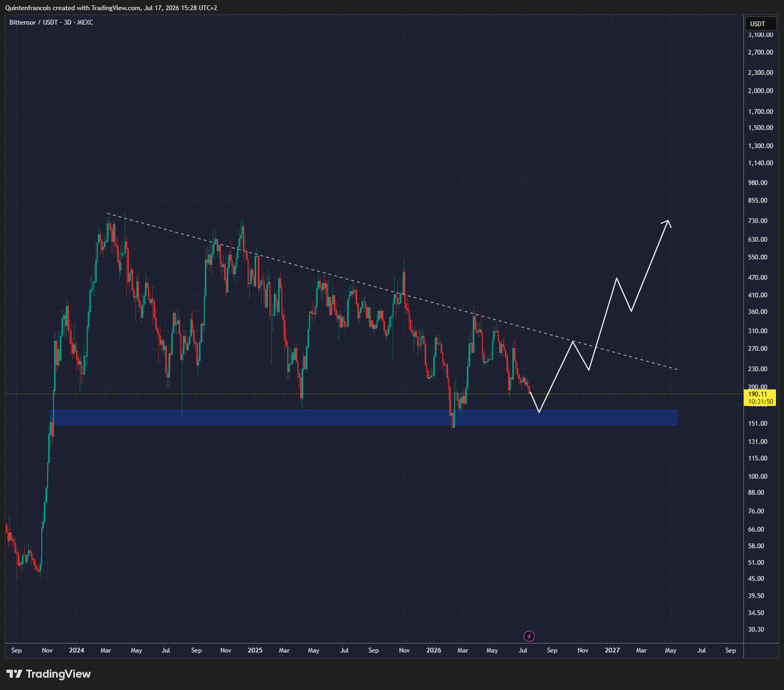Click the 2,300.00 price scale label
784x690 pixels.
click(761, 73)
